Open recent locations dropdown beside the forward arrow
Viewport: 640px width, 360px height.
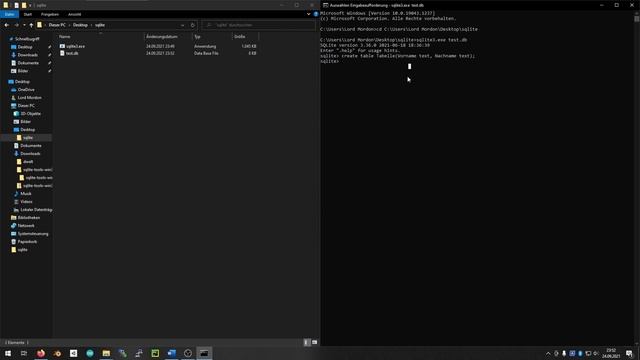coord(24,25)
